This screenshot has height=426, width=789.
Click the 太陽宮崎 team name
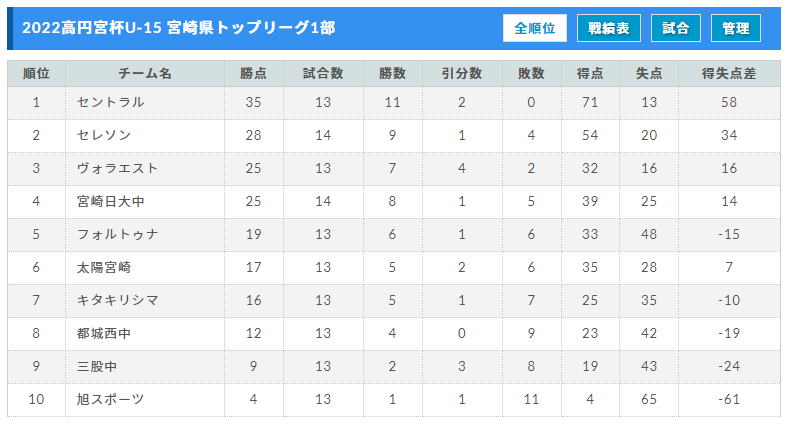click(104, 268)
